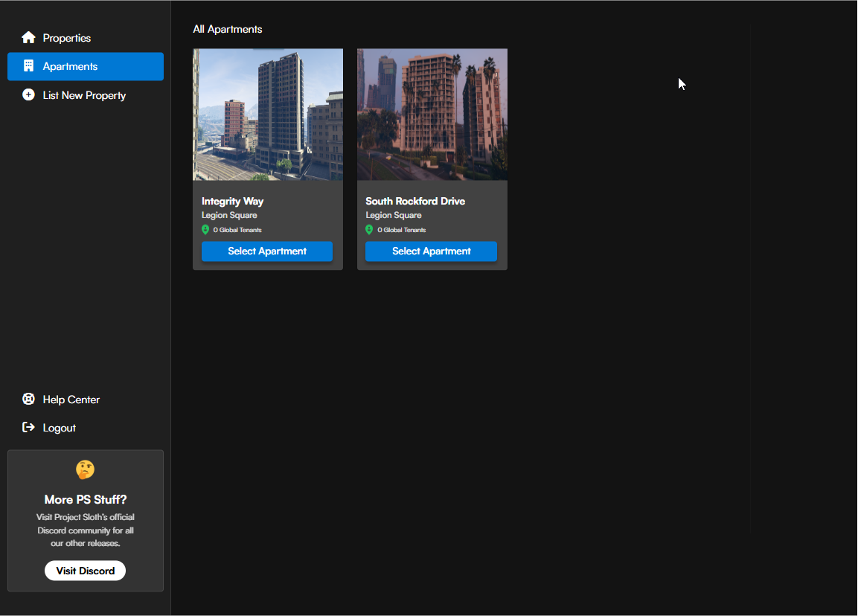Click the All Apartments heading
858x616 pixels.
pos(228,30)
